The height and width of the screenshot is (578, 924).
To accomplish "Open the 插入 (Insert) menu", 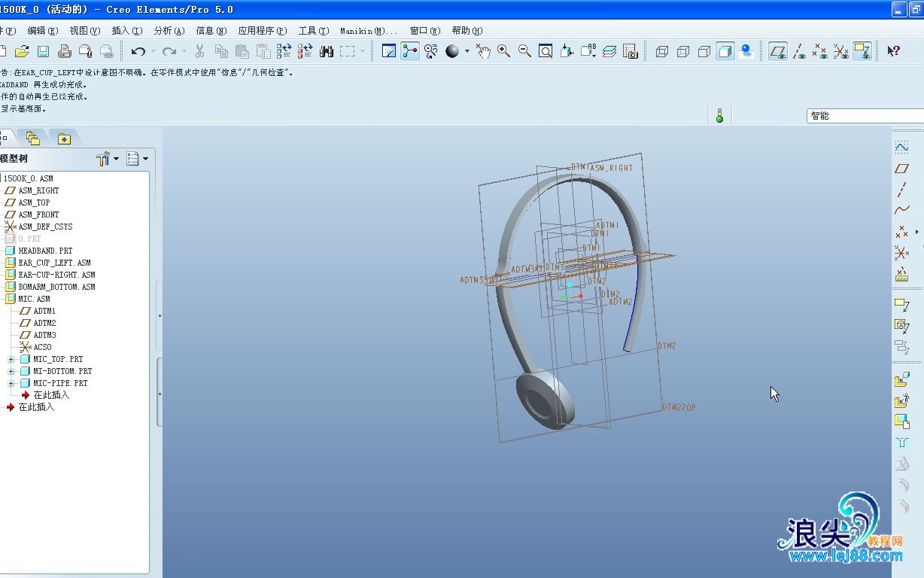I will coord(126,31).
